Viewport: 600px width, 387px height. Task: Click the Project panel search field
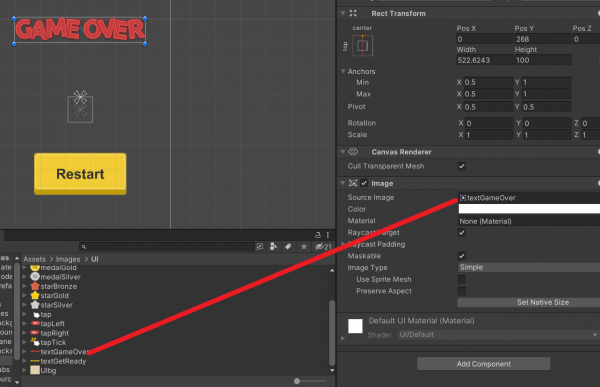[x=166, y=247]
